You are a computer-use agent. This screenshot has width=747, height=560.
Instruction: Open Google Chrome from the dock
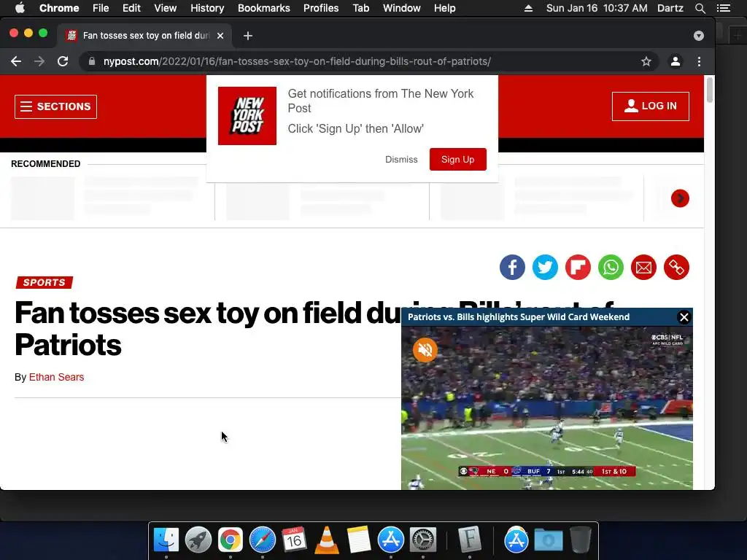point(231,540)
